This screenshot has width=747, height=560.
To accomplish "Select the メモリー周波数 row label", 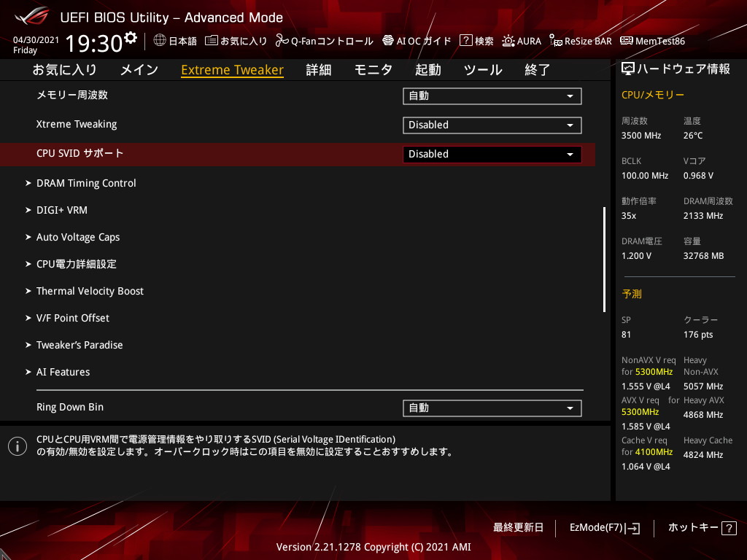I will tap(72, 96).
